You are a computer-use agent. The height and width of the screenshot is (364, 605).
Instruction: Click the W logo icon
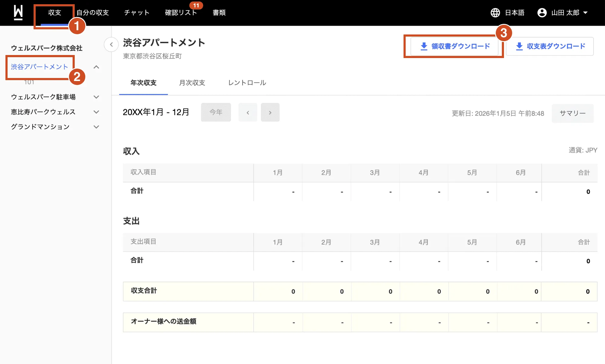tap(18, 13)
